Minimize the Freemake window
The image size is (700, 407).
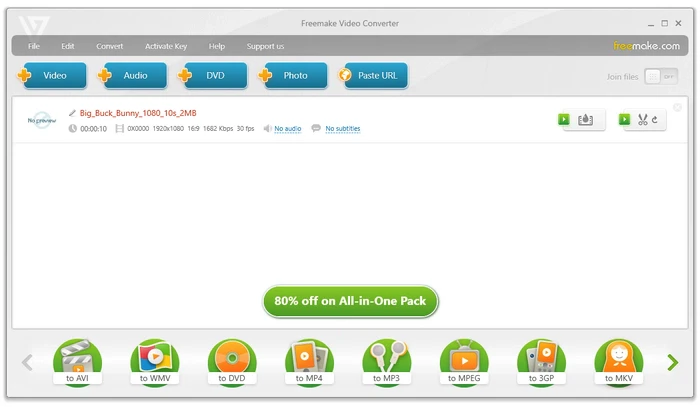(x=651, y=24)
